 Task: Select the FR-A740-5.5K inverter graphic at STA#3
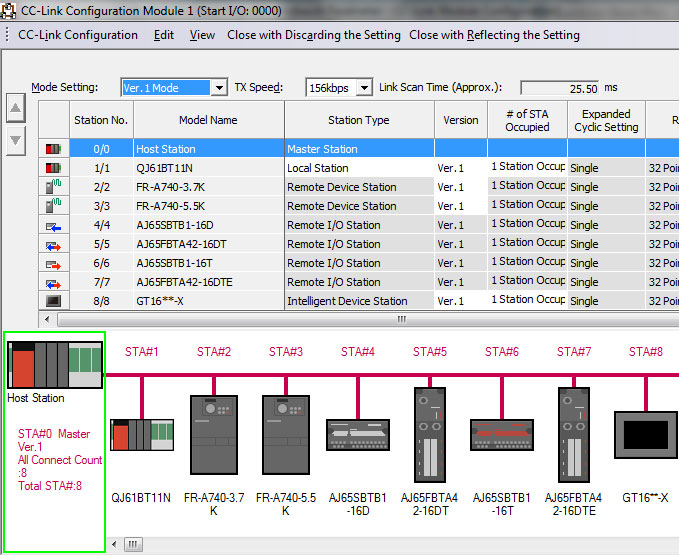(286, 435)
